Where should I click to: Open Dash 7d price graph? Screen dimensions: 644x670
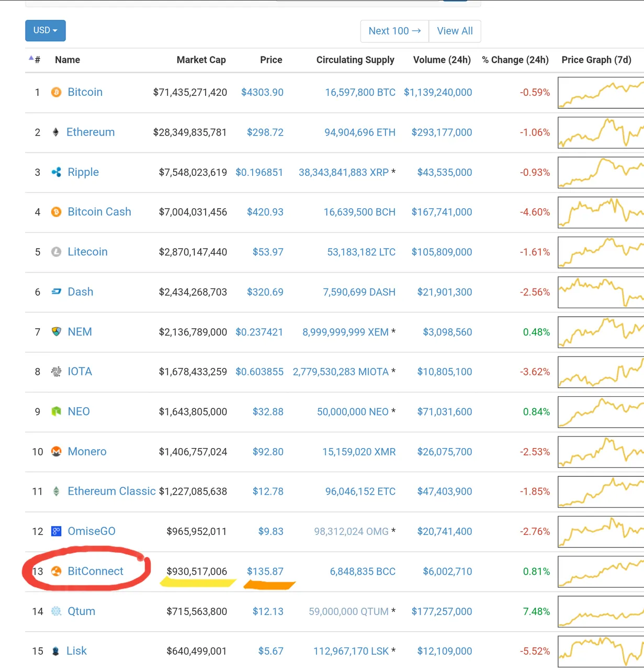click(601, 292)
